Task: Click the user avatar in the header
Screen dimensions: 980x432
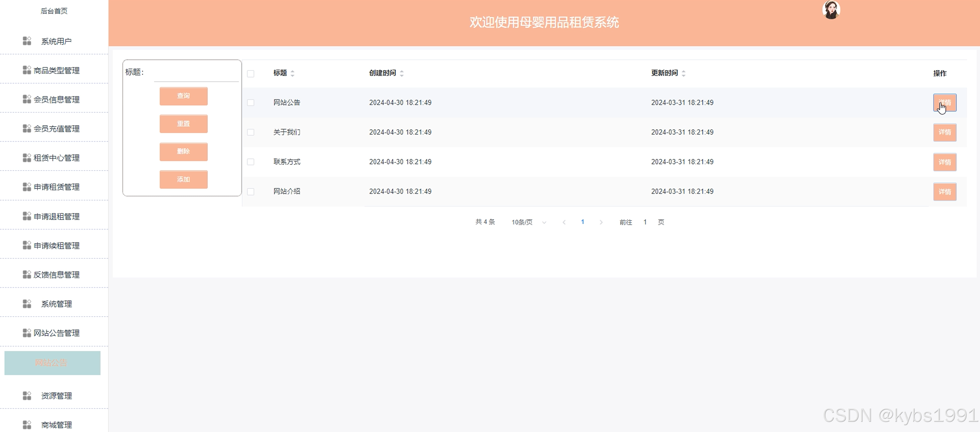Action: [x=831, y=10]
